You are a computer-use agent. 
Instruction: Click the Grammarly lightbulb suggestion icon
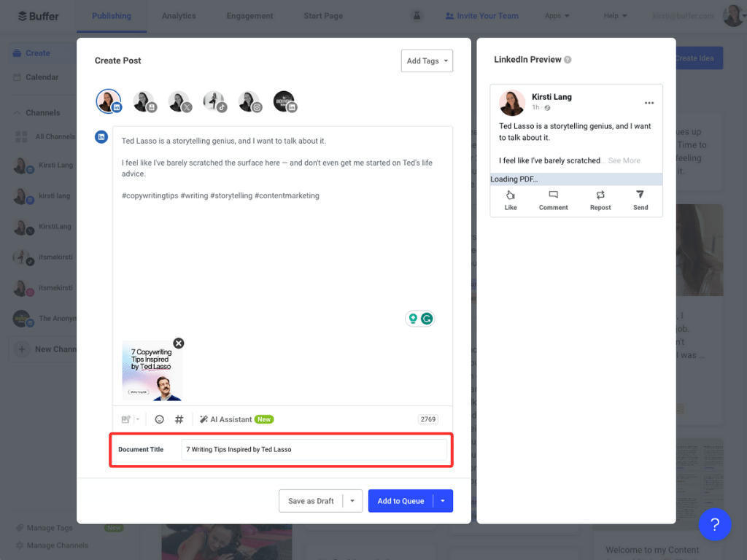413,319
